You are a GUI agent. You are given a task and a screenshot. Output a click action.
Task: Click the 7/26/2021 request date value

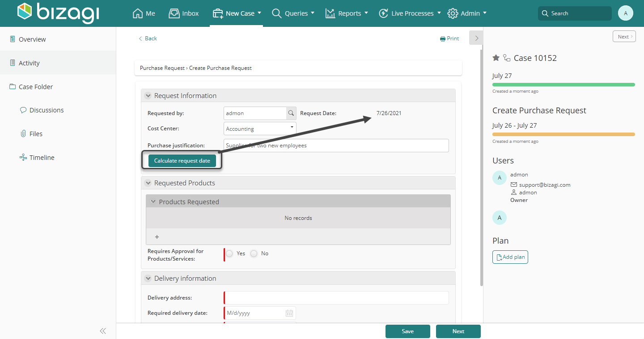click(389, 113)
